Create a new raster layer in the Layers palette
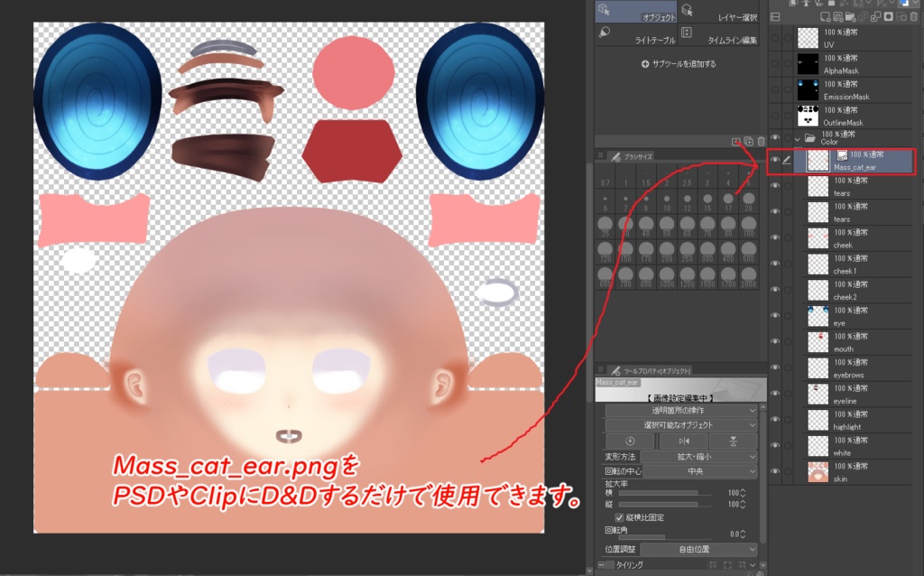The height and width of the screenshot is (576, 924). (825, 16)
